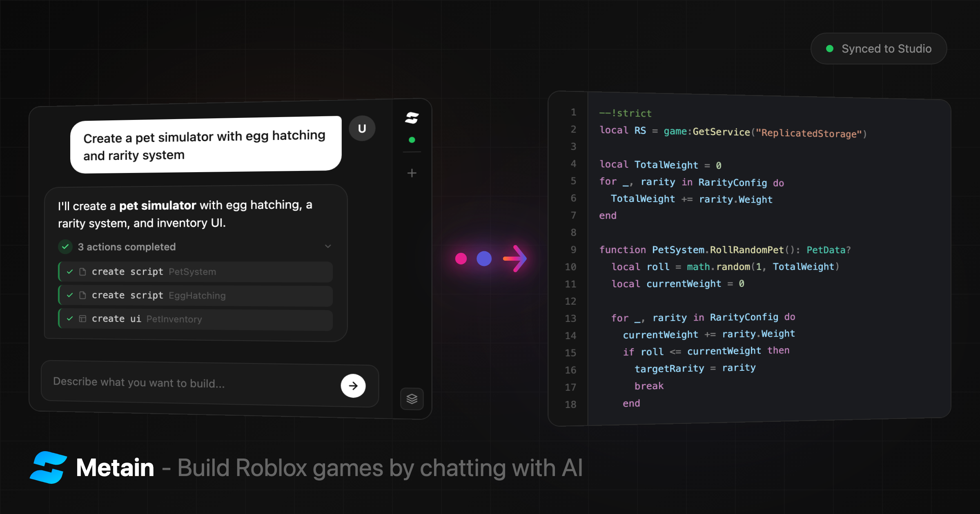The width and height of the screenshot is (980, 514).
Task: Click line number 9 in the code panel
Action: [573, 250]
